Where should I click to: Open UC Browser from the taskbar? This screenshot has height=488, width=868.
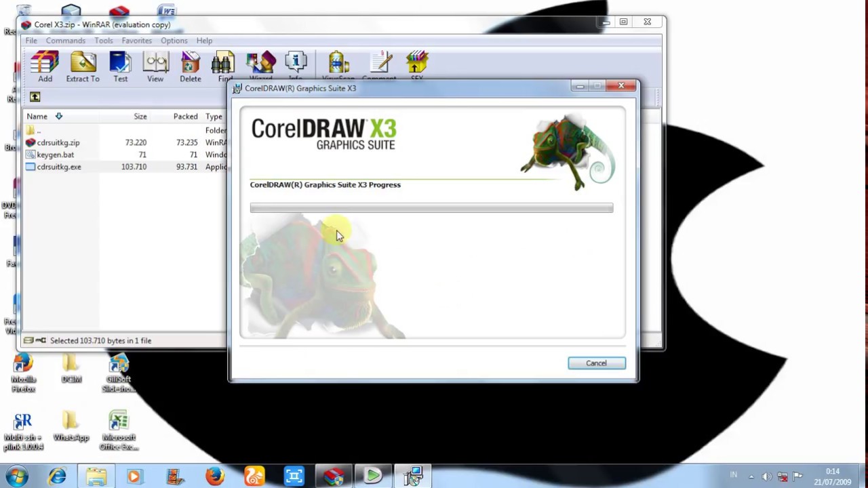pos(254,476)
